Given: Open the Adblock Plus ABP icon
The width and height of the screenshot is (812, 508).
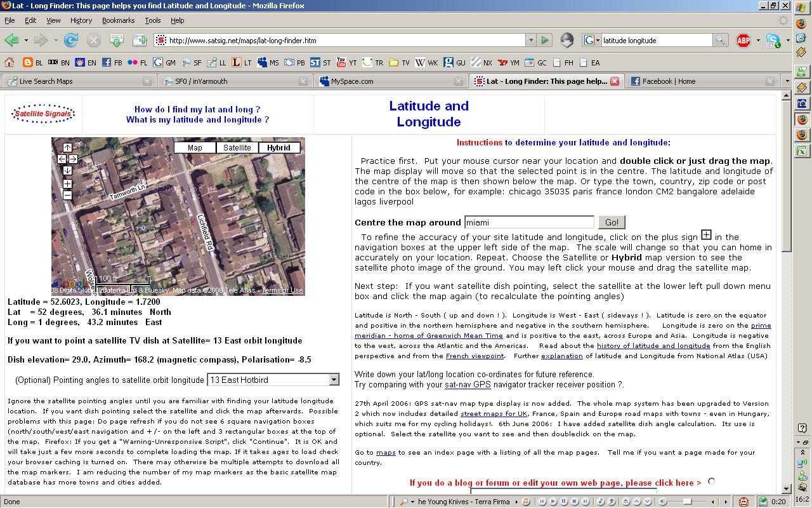Looking at the screenshot, I should (743, 41).
